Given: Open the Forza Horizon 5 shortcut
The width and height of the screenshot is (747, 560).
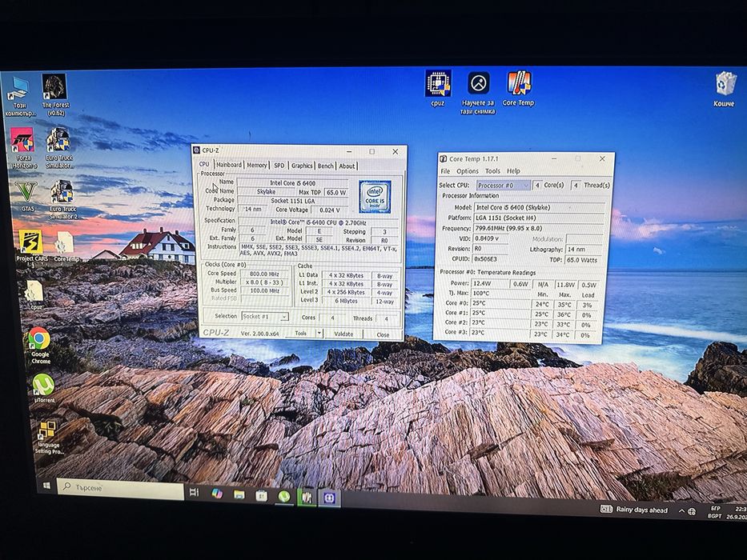Looking at the screenshot, I should click(x=22, y=148).
